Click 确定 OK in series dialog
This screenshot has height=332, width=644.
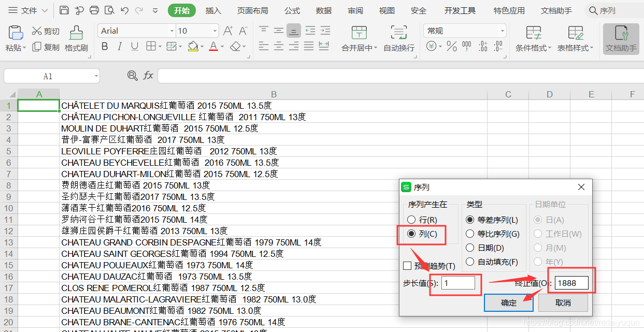click(x=509, y=303)
